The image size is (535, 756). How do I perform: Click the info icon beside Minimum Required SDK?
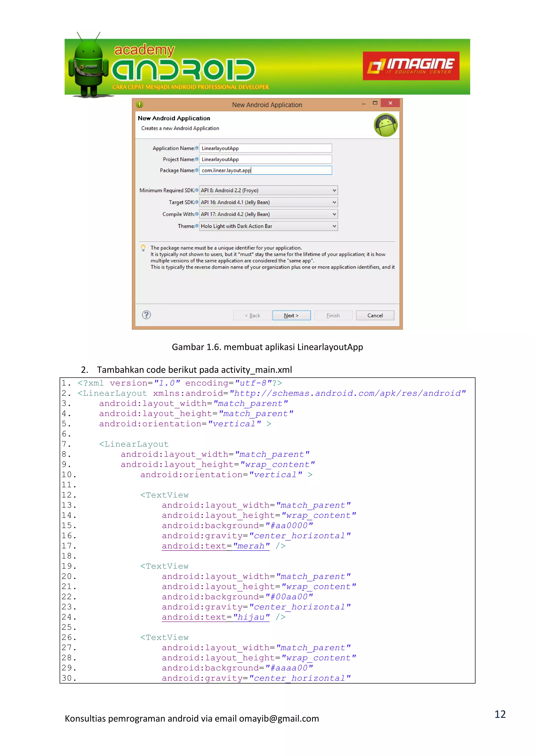pos(197,190)
